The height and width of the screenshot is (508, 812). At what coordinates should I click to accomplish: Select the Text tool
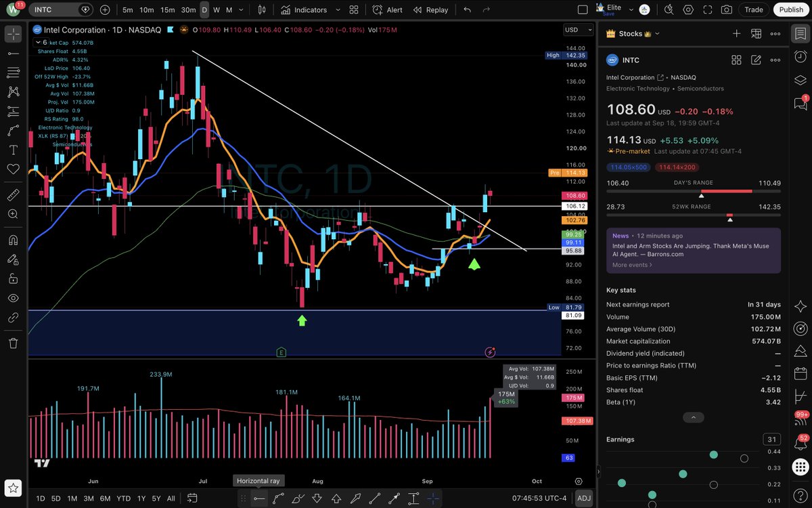13,150
